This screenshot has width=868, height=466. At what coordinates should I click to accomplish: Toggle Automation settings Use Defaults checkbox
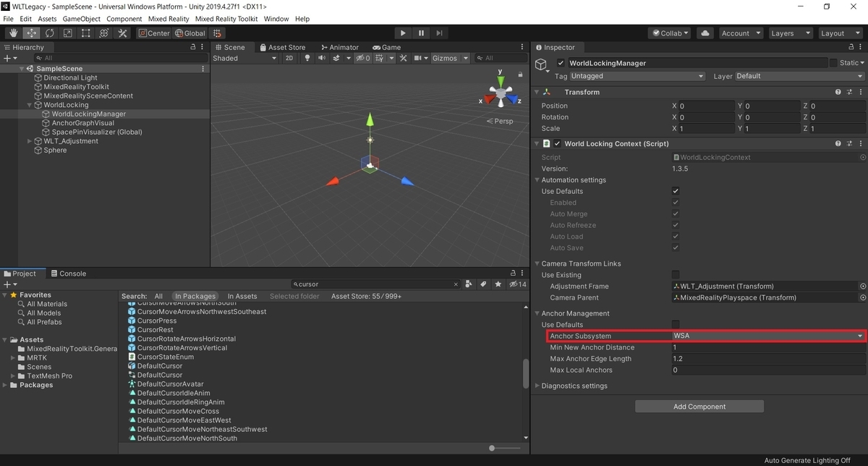click(676, 191)
